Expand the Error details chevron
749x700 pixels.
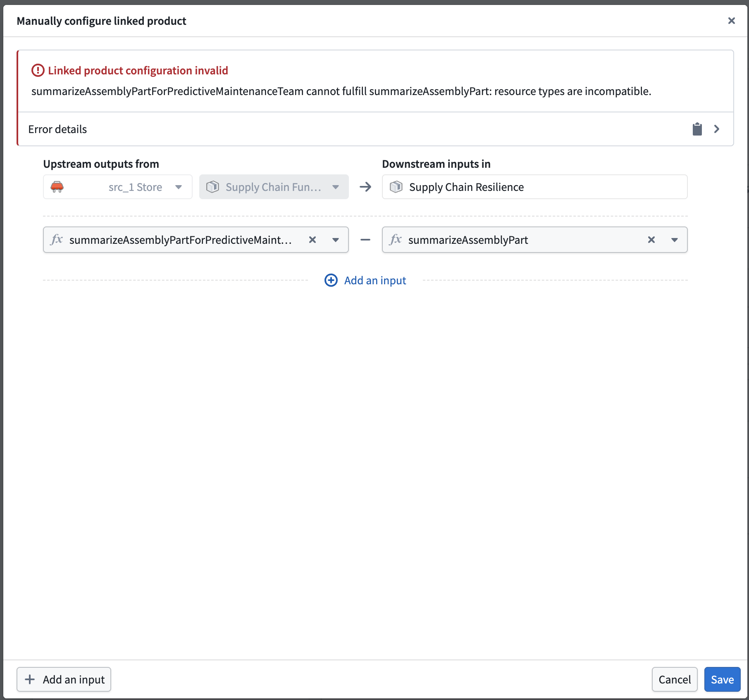point(717,129)
